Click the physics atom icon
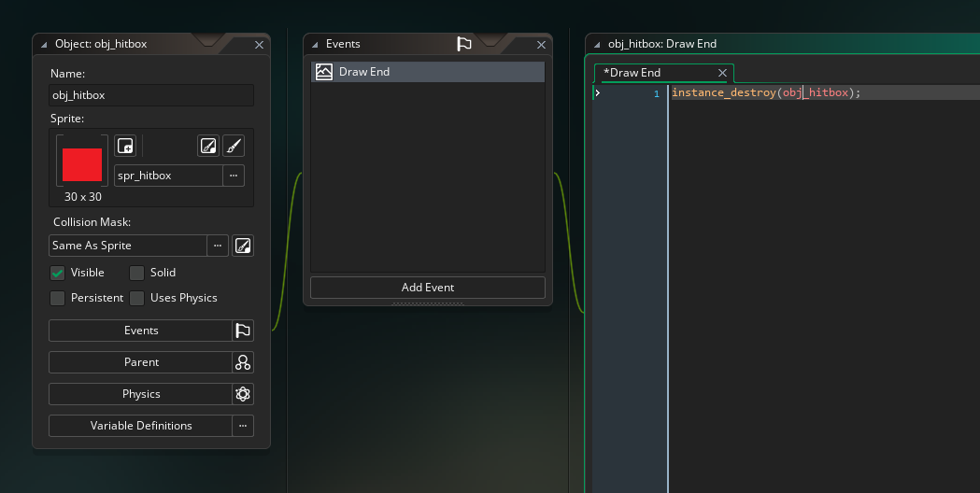This screenshot has height=493, width=980. point(243,394)
